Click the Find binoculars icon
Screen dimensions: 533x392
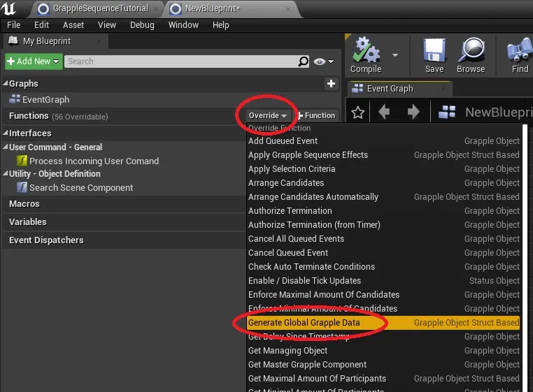coord(520,50)
